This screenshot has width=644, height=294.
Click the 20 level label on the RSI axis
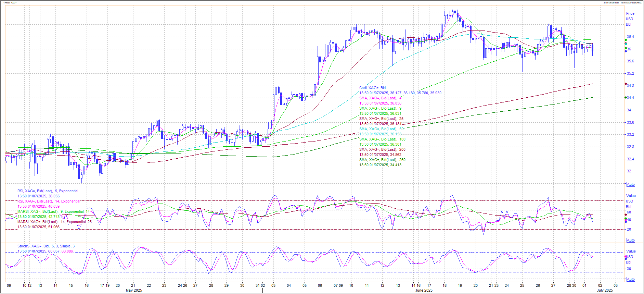click(x=629, y=229)
